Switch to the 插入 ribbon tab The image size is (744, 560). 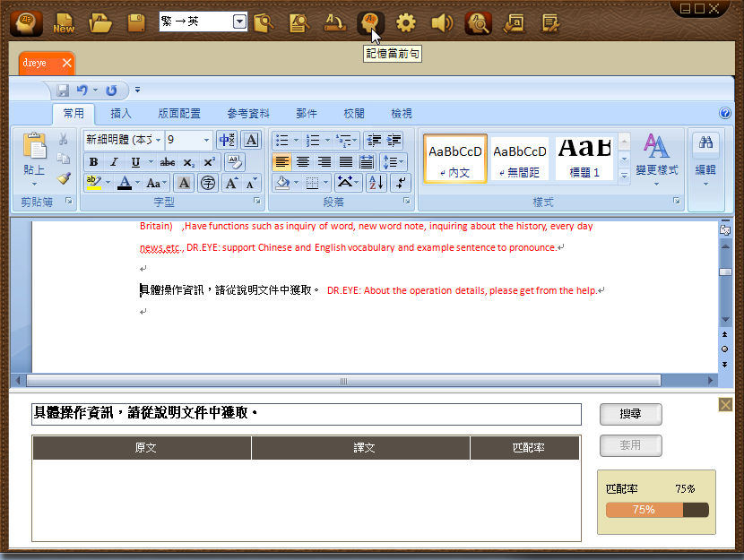tap(120, 113)
